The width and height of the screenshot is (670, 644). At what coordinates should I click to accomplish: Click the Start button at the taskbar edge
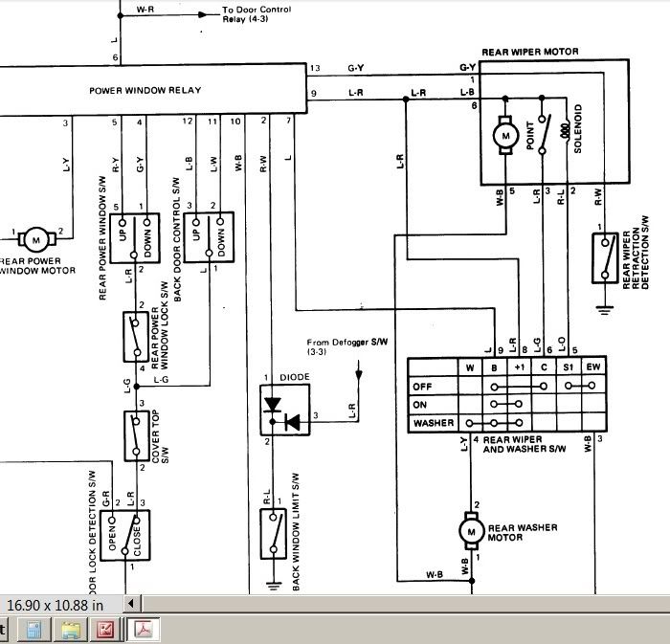click(x=4, y=630)
